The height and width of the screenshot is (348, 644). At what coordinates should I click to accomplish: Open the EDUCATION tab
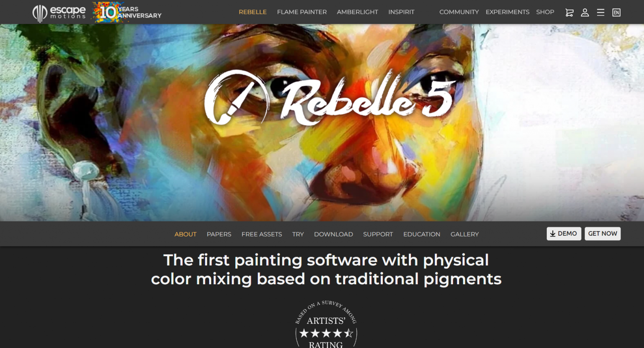point(422,234)
